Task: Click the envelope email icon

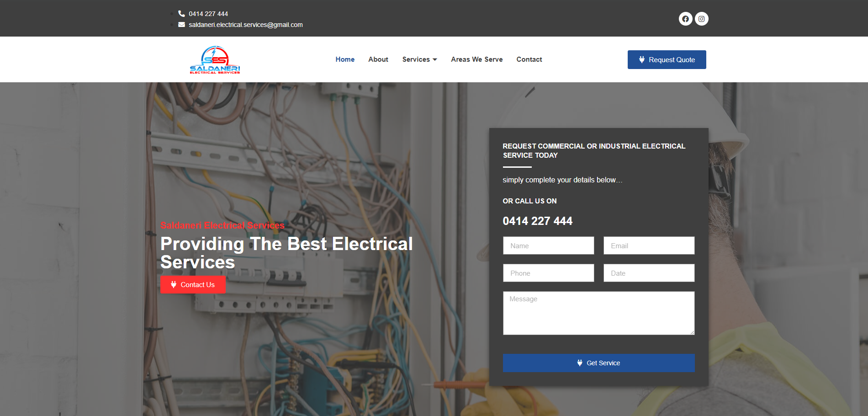Action: (181, 25)
